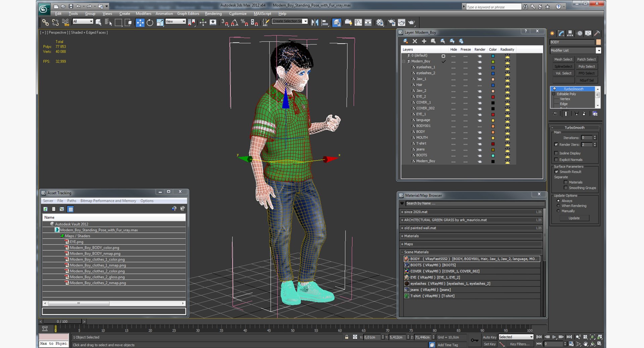Open the Curve Editor icon
644x348 pixels.
[358, 22]
